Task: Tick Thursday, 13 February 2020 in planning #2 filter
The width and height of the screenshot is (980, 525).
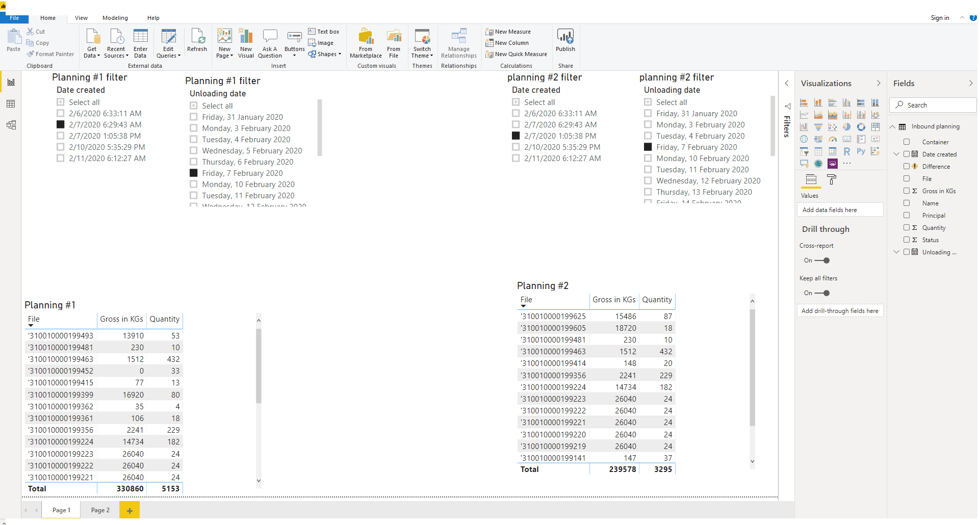Action: [x=648, y=192]
